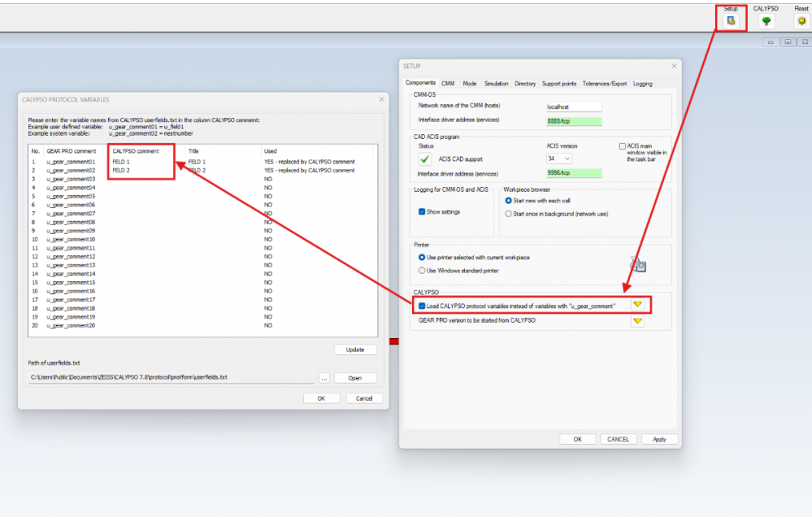Click ACIS interface driver address 9996/tcp
Viewport: 812px width, 517px height.
[574, 173]
